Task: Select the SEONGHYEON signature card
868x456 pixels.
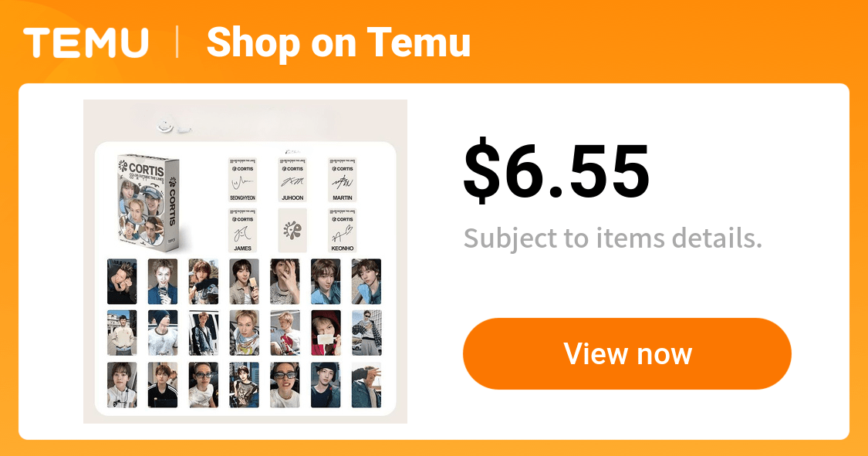Action: (242, 181)
